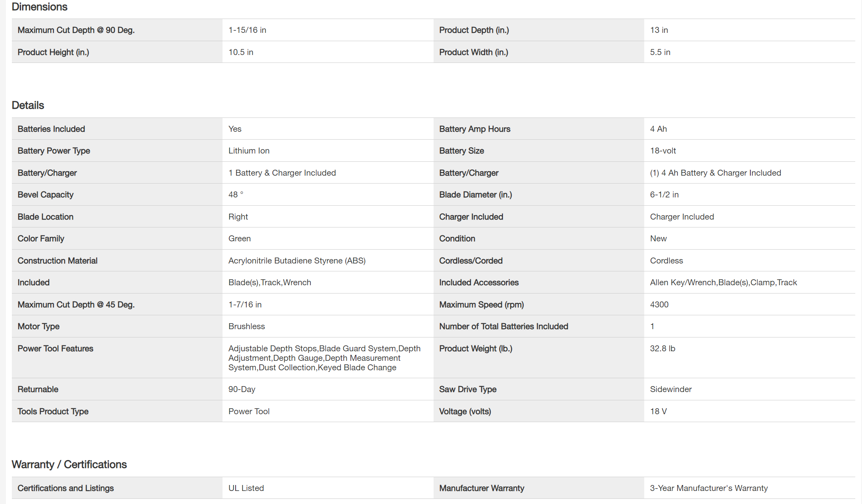Image resolution: width=862 pixels, height=504 pixels.
Task: Select the Maximum Cut Depth @ 90 Deg. label
Action: pos(76,30)
